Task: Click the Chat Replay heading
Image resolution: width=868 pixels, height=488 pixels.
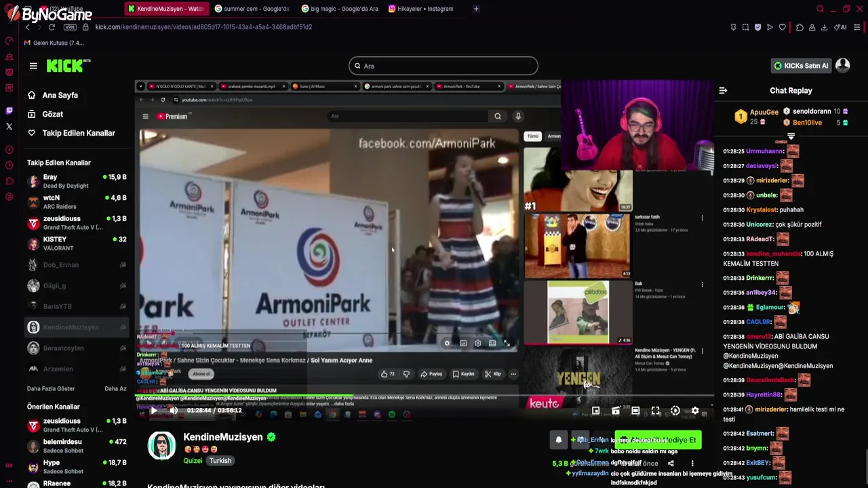Action: pyautogui.click(x=791, y=90)
